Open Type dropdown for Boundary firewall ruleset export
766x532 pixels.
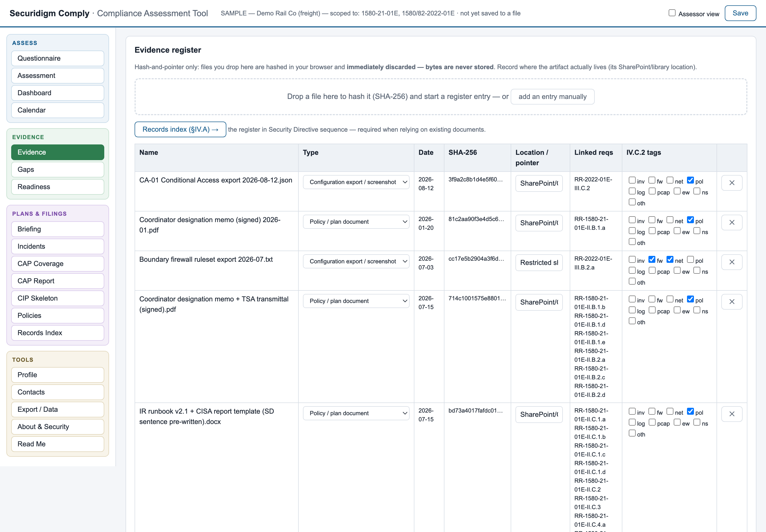356,261
